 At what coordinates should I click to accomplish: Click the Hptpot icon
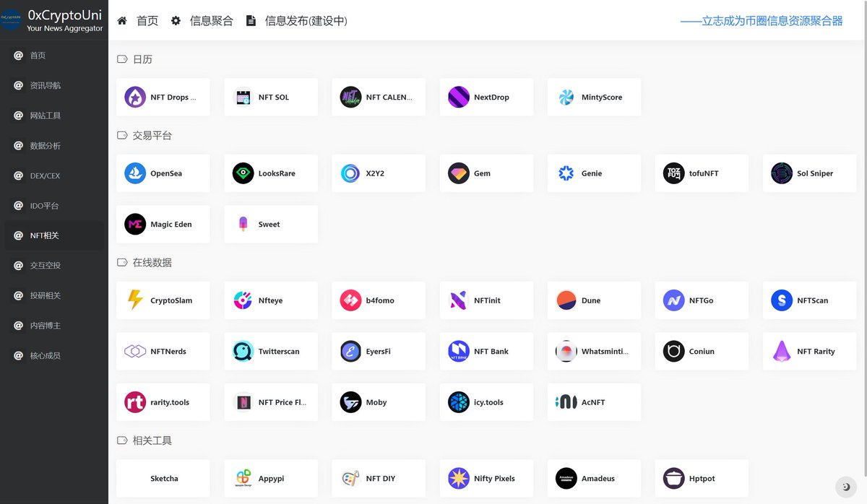674,479
